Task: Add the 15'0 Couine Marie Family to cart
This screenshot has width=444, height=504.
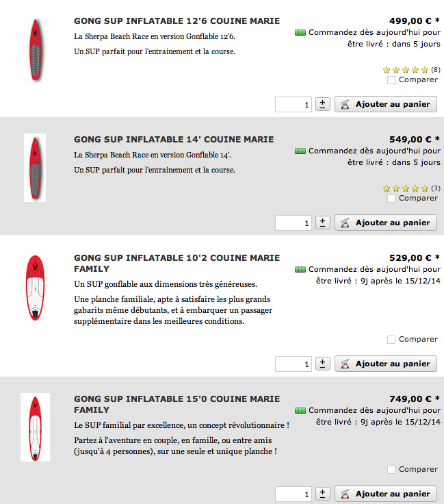Action: tap(386, 494)
